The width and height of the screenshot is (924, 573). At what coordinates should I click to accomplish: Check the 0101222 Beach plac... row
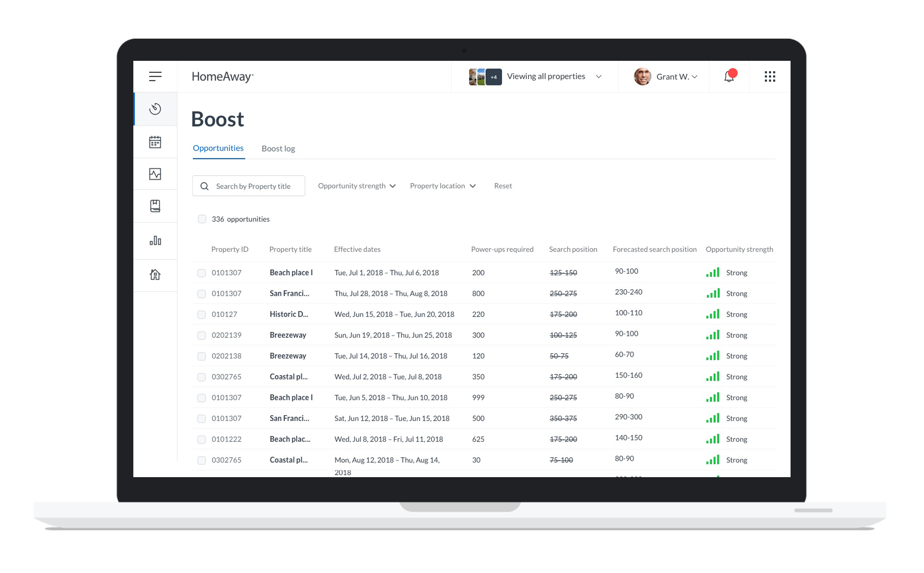coord(202,440)
